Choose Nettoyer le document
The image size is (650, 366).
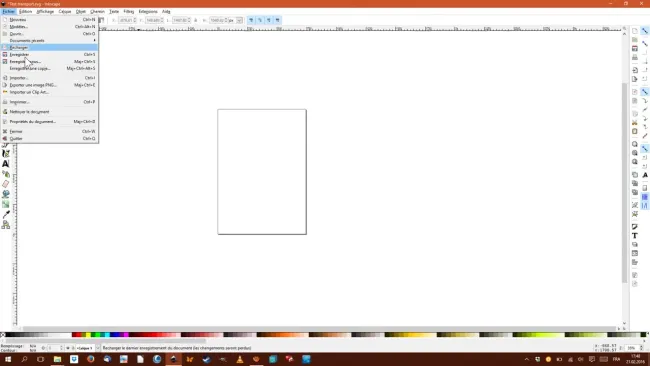pyautogui.click(x=49, y=112)
